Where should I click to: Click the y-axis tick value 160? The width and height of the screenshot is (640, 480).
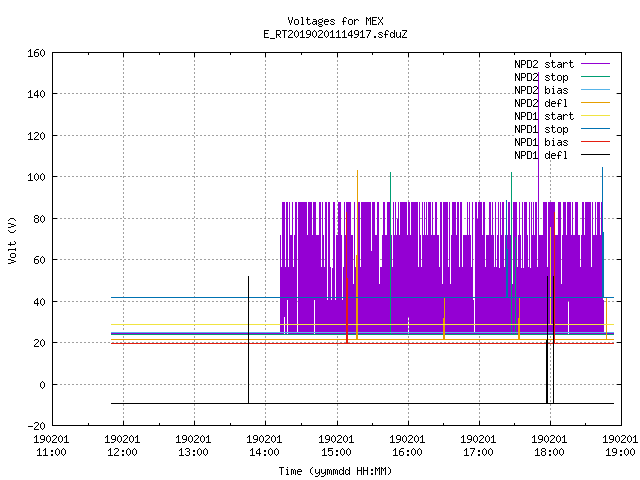pos(36,53)
